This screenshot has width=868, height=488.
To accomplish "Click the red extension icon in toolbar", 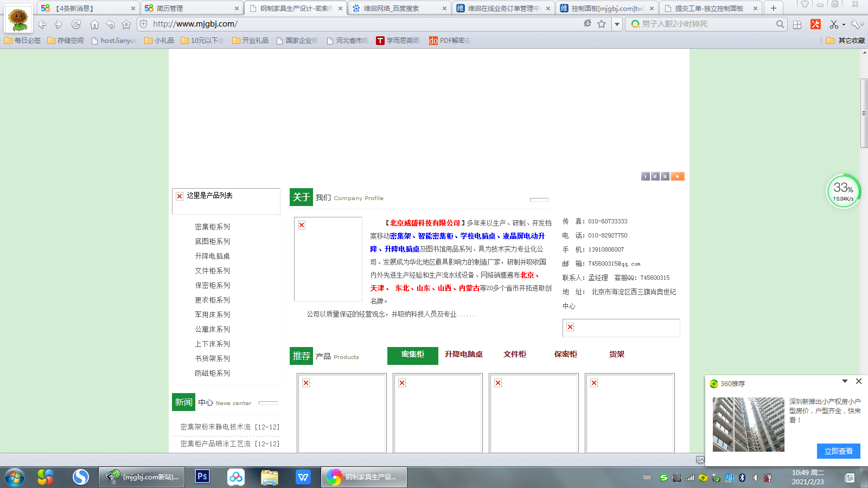I will click(x=815, y=24).
